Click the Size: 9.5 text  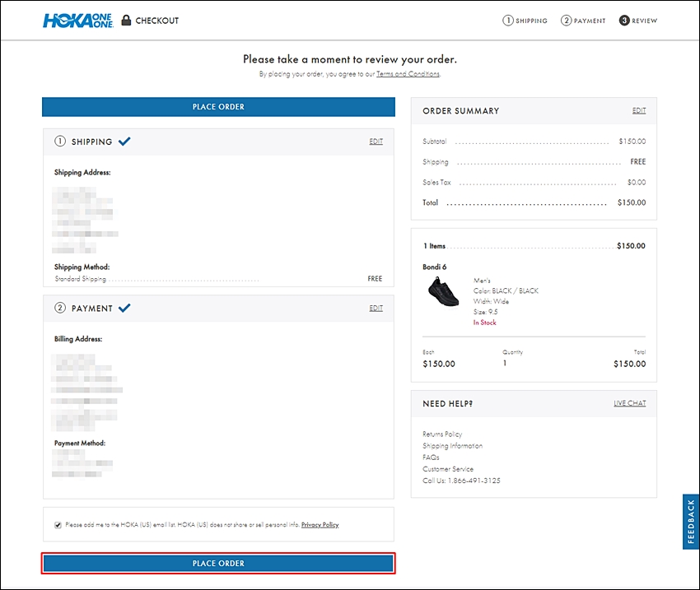coord(485,312)
